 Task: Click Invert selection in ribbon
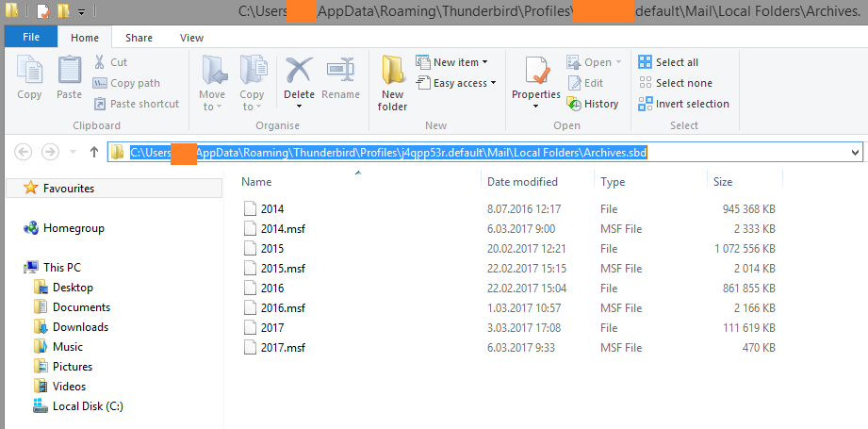tap(683, 104)
